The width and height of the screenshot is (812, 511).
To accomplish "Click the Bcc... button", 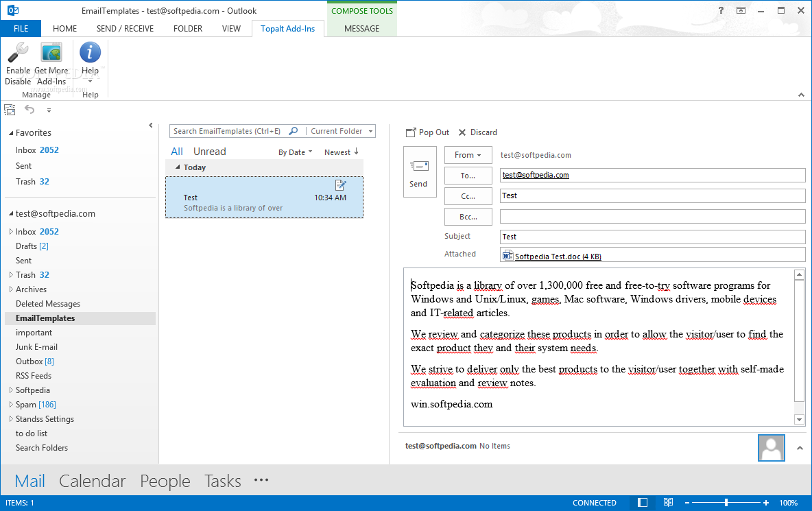I will tap(468, 217).
